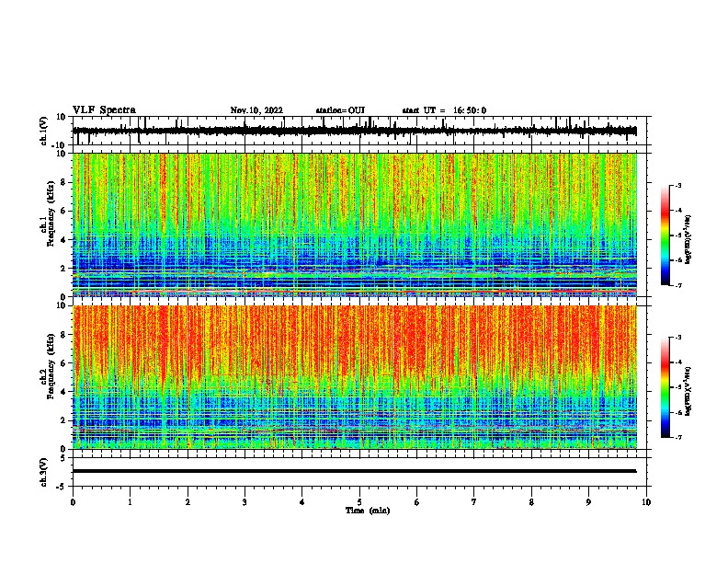Click ch.2 frequency axis tick "6"
The image size is (728, 563).
pos(63,363)
